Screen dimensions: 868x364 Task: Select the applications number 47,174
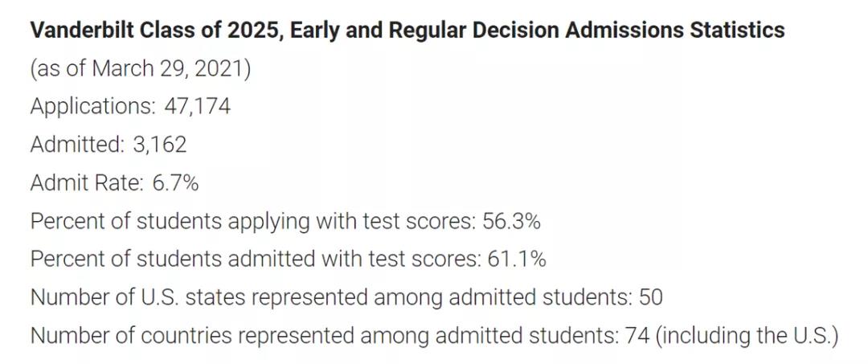tap(197, 106)
